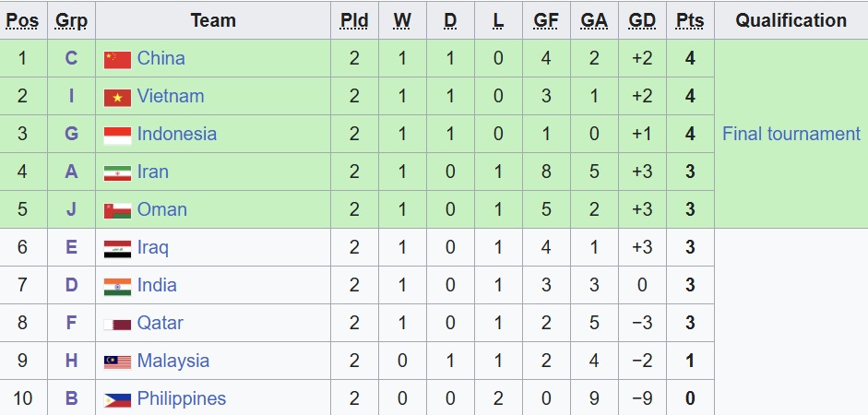Click the Philippines flag icon

(x=117, y=399)
